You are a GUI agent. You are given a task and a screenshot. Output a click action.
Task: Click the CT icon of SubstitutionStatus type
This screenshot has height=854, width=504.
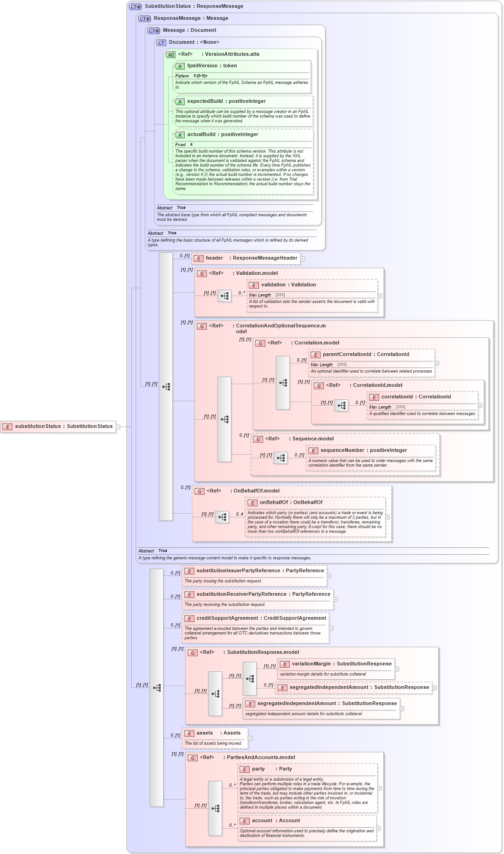135,6
